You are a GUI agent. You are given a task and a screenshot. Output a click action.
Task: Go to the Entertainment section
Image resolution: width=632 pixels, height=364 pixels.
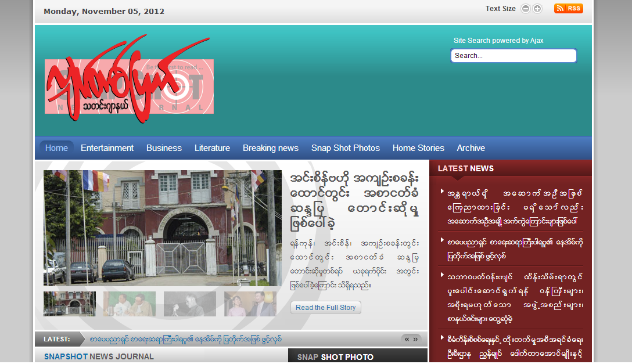(x=107, y=148)
